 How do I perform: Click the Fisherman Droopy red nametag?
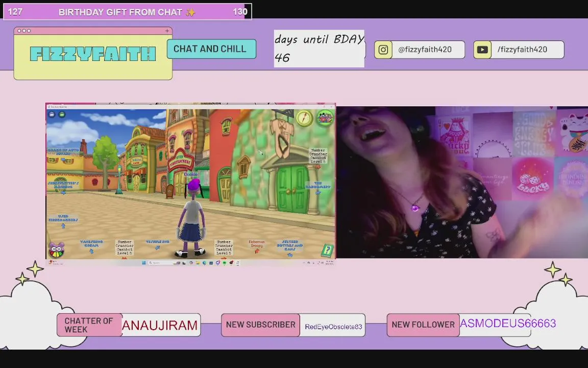tap(257, 244)
